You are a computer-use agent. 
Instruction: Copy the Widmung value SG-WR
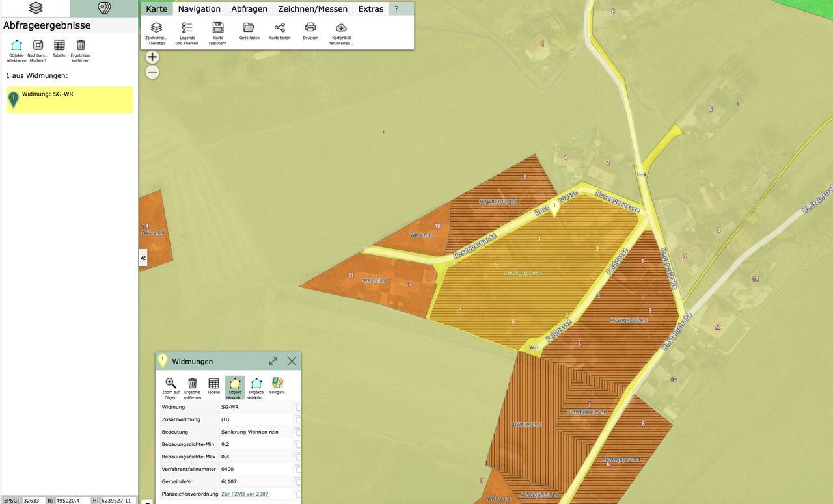pyautogui.click(x=297, y=408)
